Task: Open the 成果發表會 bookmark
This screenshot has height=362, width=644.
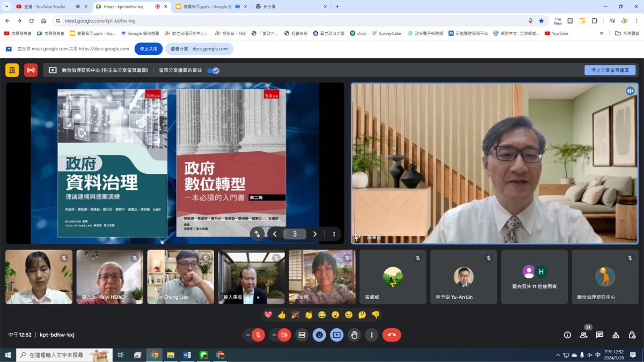Action: click(18, 33)
